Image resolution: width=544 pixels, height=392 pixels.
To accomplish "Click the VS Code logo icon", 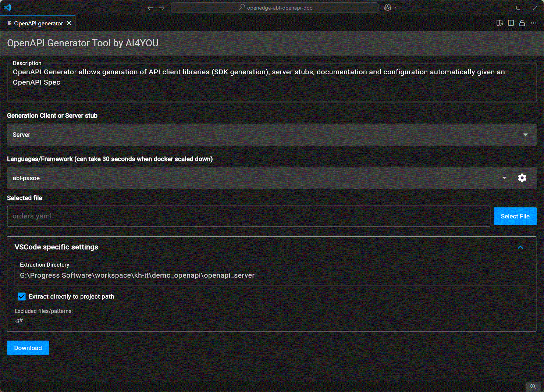I will tap(8, 7).
